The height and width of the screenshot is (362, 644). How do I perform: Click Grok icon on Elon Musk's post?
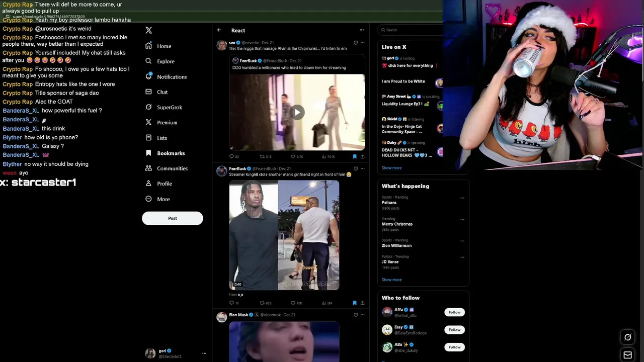356,315
